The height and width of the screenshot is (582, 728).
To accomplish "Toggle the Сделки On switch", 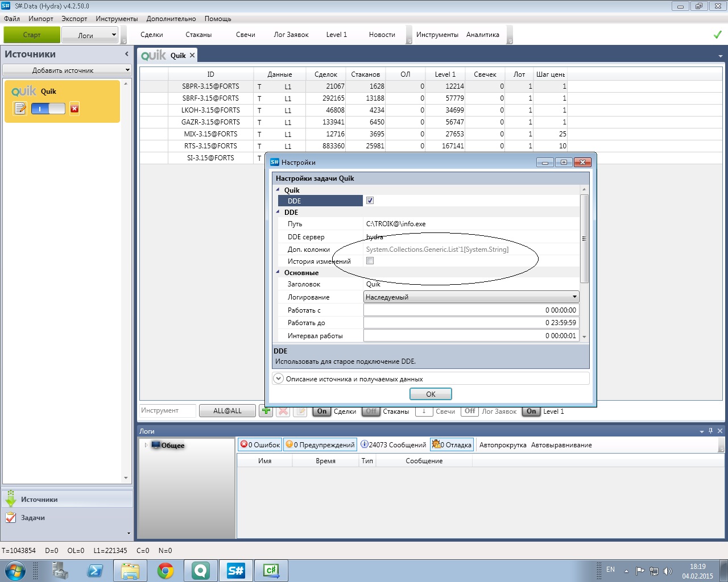I will tap(322, 411).
